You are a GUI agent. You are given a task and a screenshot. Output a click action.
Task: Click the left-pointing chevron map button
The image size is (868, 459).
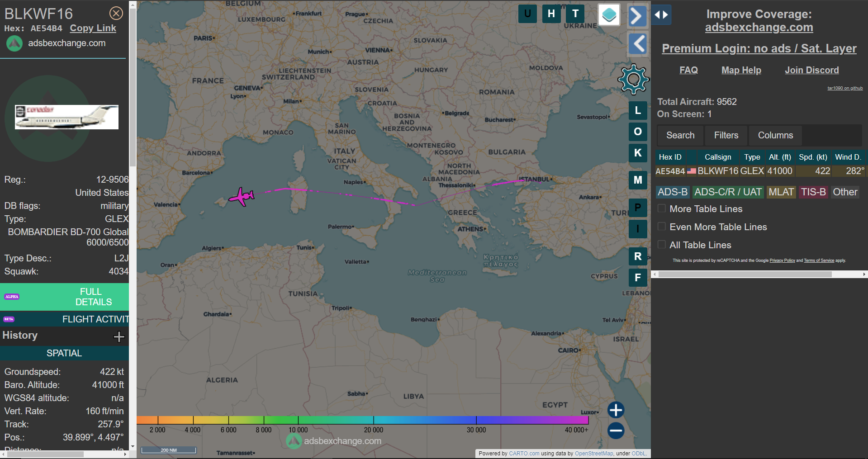pyautogui.click(x=638, y=44)
